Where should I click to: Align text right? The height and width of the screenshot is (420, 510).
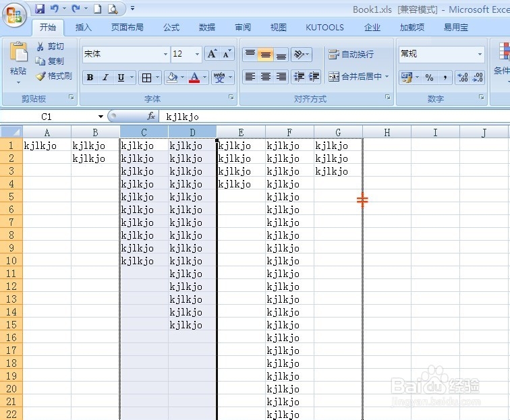[281, 77]
